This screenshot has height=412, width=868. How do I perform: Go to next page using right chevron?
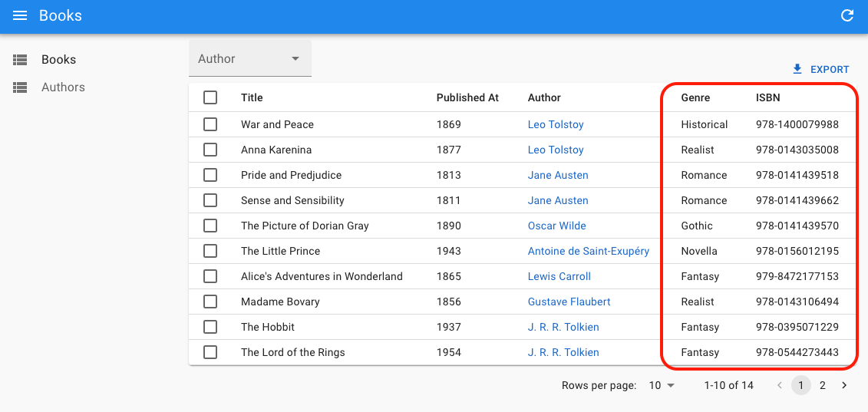(844, 385)
